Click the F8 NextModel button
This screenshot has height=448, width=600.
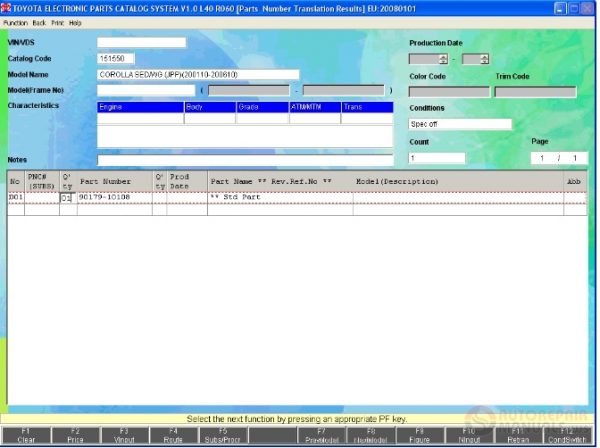pyautogui.click(x=371, y=436)
